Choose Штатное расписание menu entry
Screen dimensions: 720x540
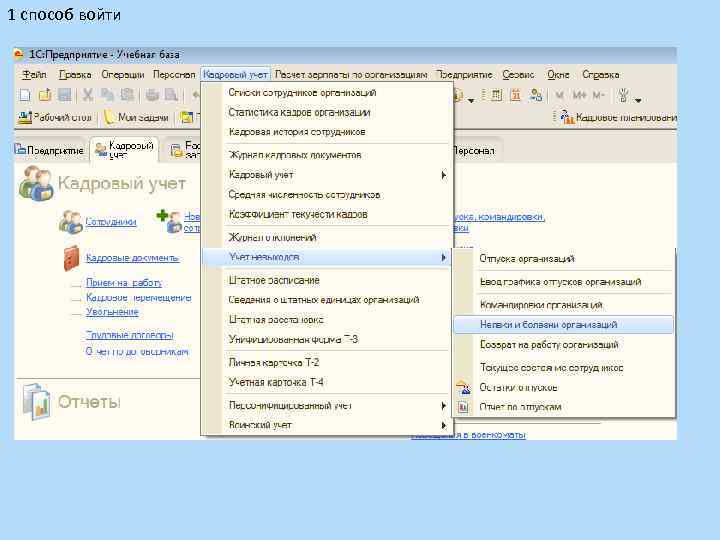(274, 280)
